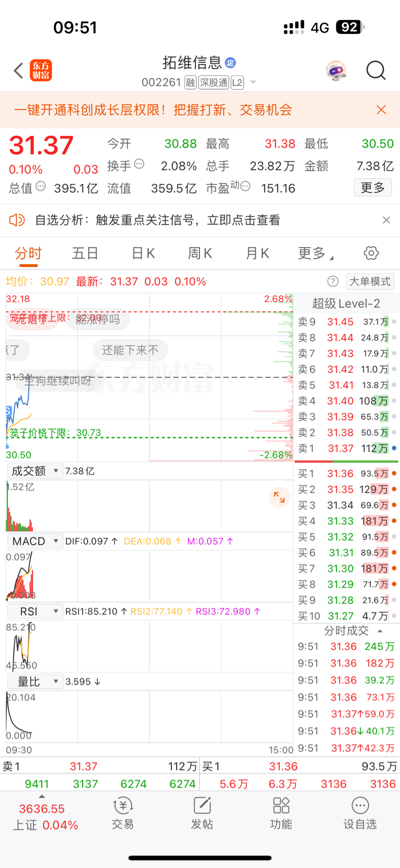Tap the 上证 3636.55 index ticker
The image size is (400, 868).
coord(45,817)
